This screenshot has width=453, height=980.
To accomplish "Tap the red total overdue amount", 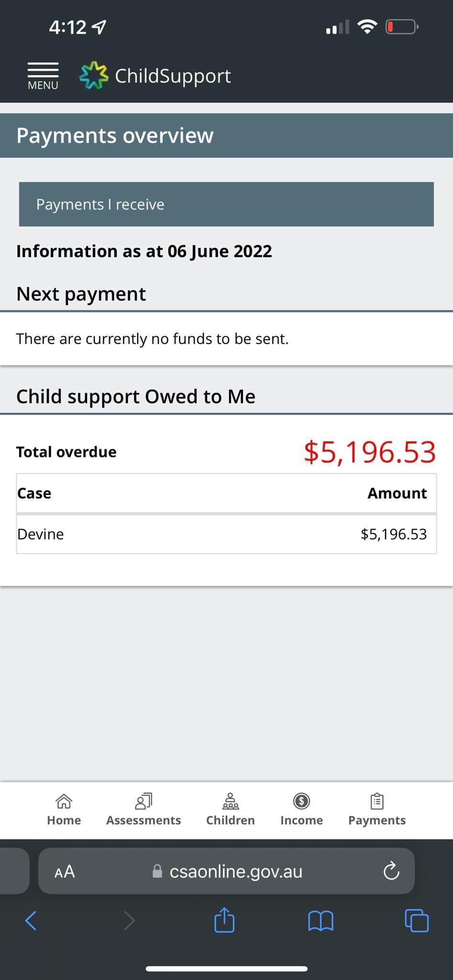I will (369, 452).
